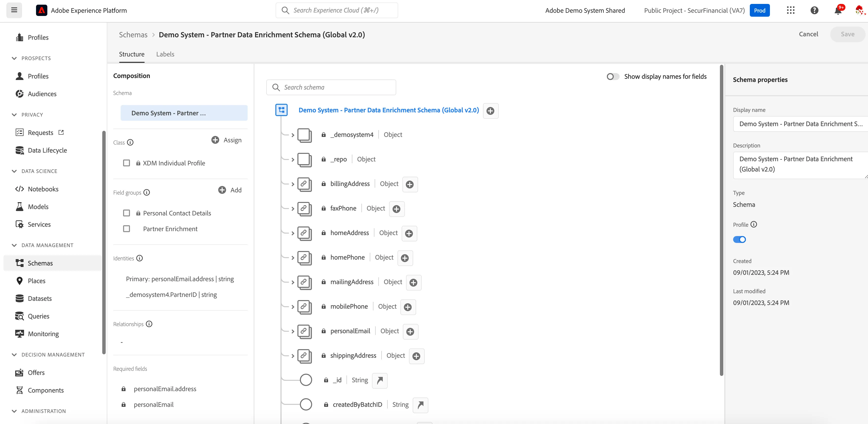
Task: Click the Display name input field
Action: [801, 124]
